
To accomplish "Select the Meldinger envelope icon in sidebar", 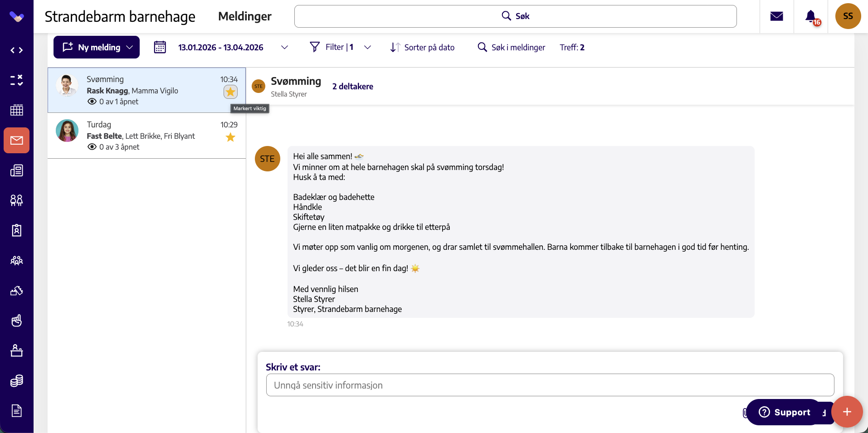I will pos(17,140).
